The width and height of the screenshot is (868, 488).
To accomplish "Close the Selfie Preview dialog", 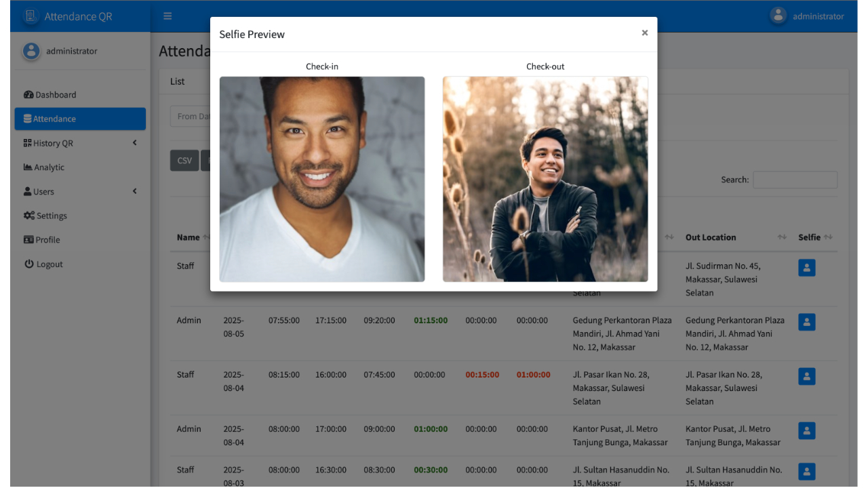I will [645, 33].
